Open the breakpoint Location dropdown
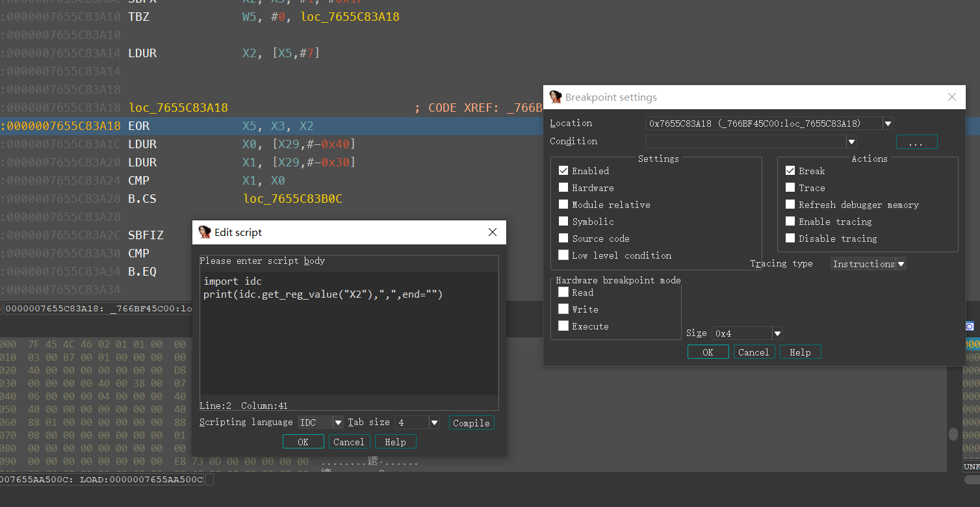 click(888, 123)
